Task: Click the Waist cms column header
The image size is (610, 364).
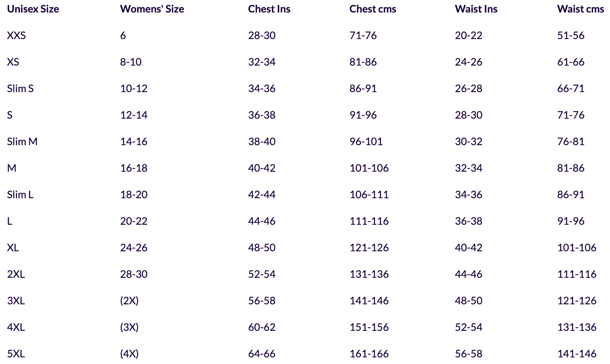Action: (x=580, y=9)
